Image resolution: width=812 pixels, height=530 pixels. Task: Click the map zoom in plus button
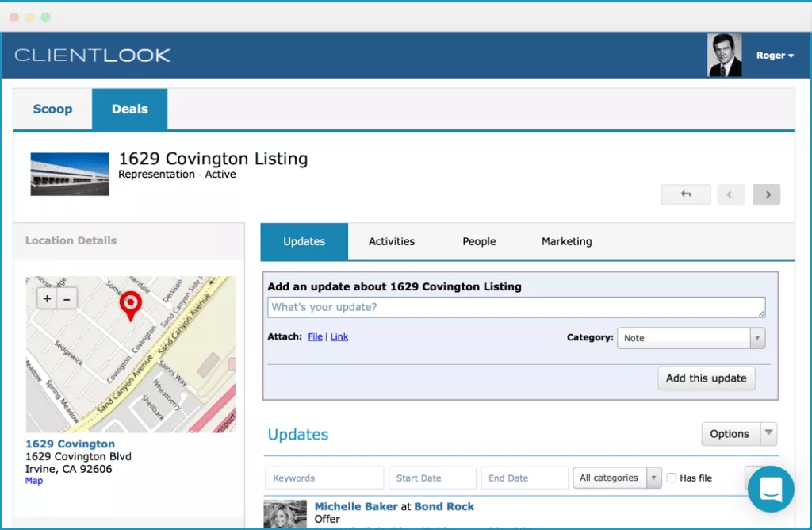(48, 299)
